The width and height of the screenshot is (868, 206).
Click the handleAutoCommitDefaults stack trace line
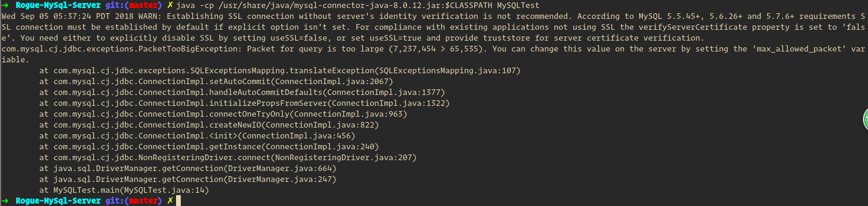(x=242, y=92)
